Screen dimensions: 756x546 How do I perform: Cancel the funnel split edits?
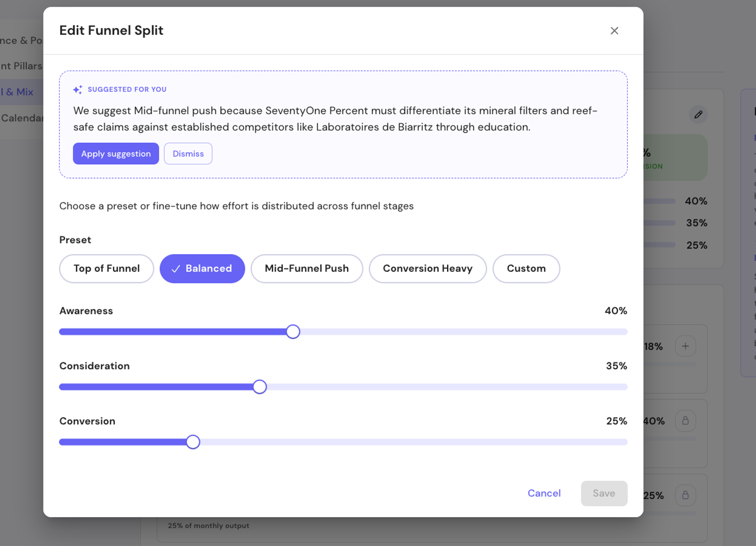click(x=544, y=493)
